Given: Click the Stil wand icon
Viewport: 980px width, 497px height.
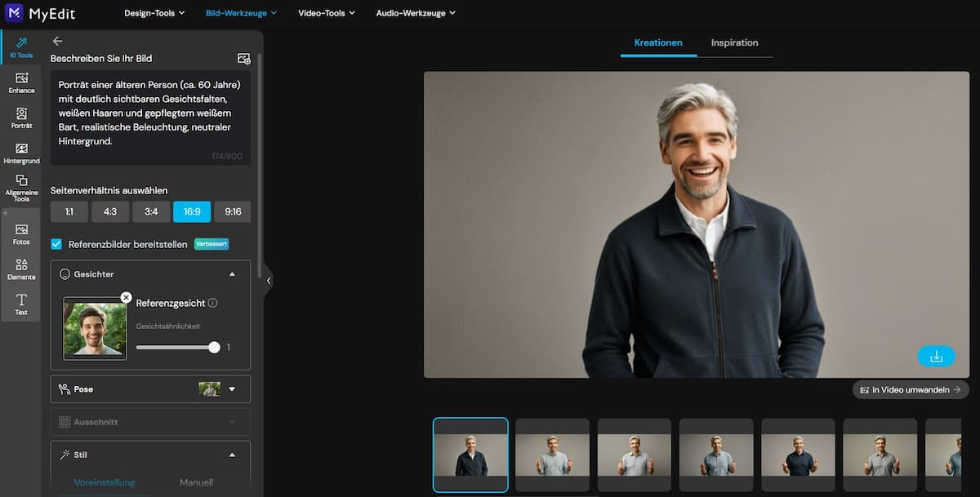Looking at the screenshot, I should pos(65,455).
